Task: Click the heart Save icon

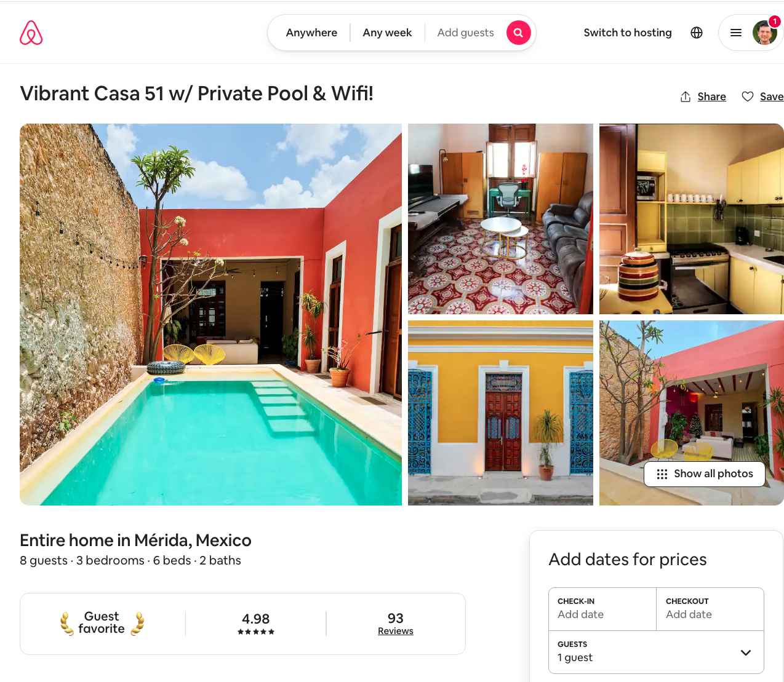Action: (x=748, y=97)
